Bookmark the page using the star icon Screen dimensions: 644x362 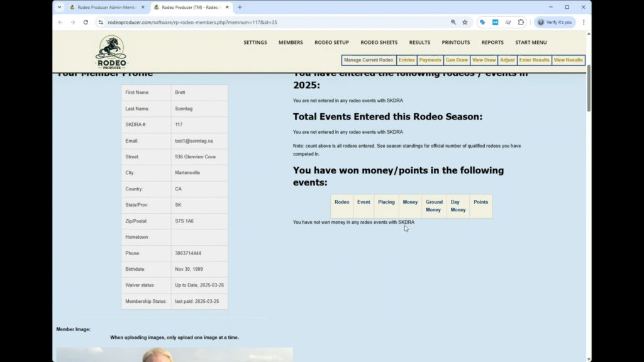click(464, 22)
